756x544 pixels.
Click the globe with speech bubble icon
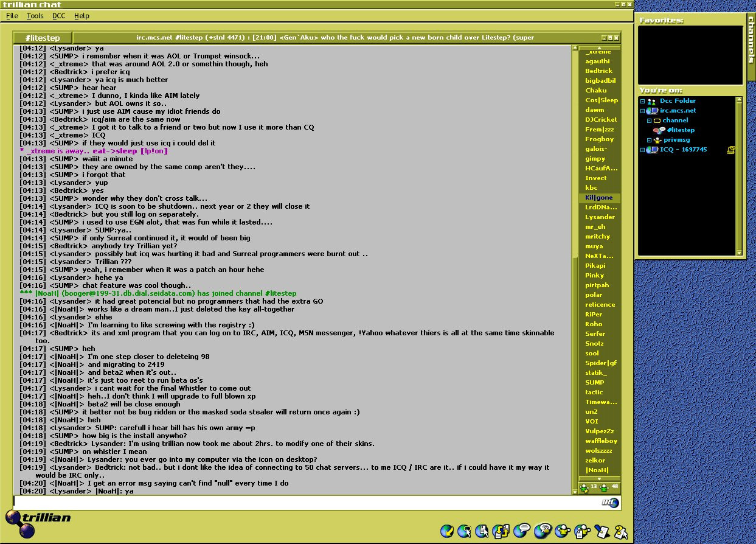(522, 531)
